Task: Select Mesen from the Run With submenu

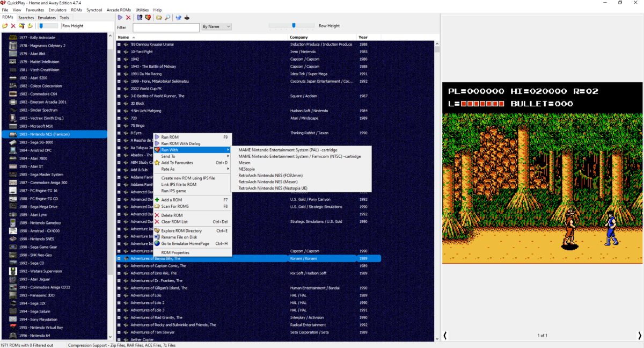Action: (301, 163)
